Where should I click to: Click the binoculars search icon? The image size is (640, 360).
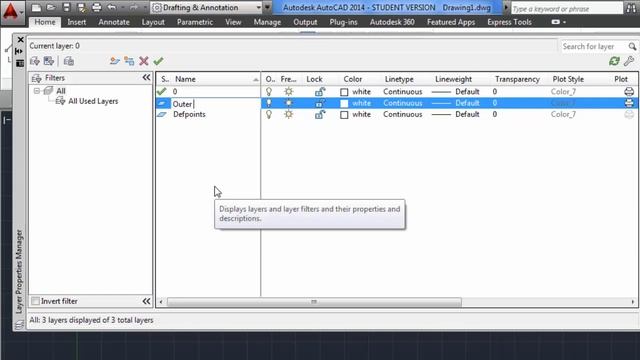point(631,8)
